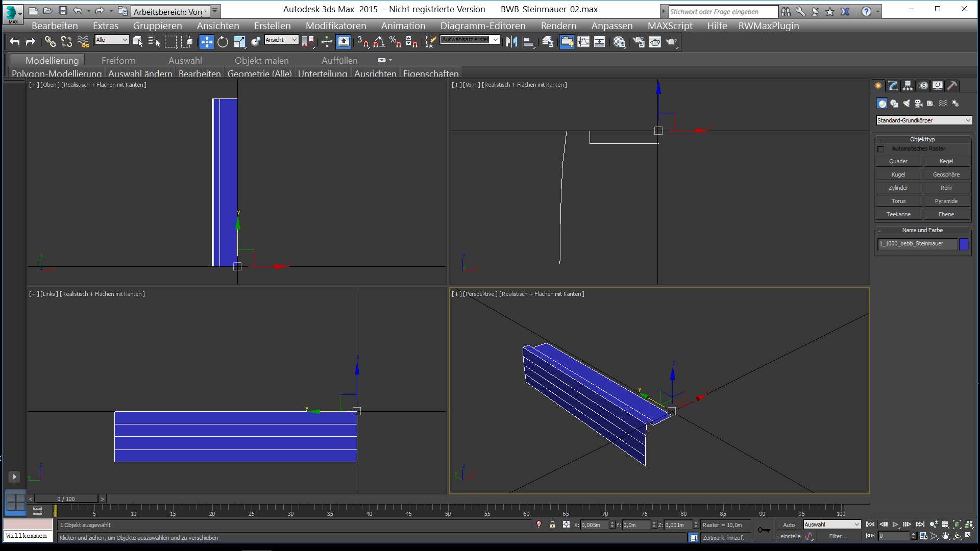Open the Standard-Grundkörper dropdown
980x551 pixels.
(x=924, y=120)
